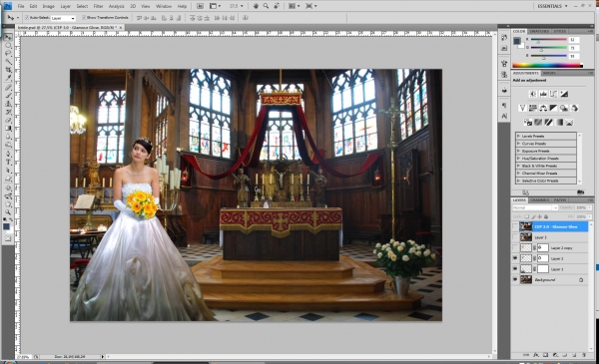Viewport: 599px width, 364px height.
Task: Add a Vibrance adjustment
Action: click(x=522, y=108)
